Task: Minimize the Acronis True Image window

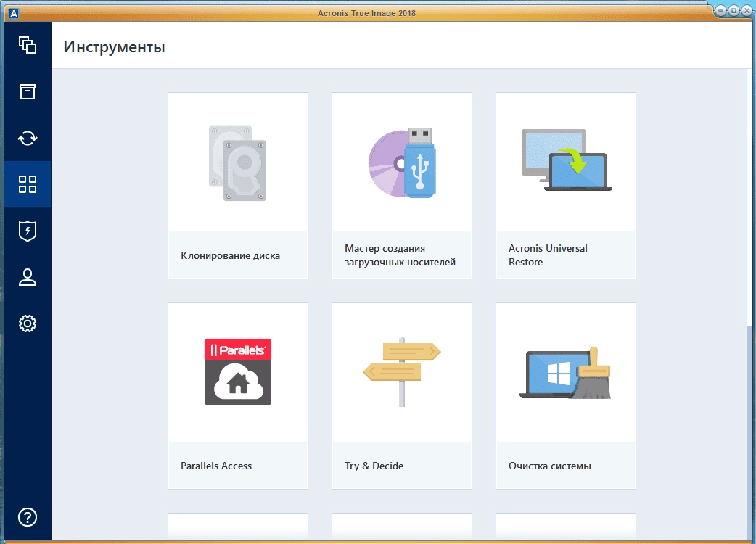Action: coord(720,10)
